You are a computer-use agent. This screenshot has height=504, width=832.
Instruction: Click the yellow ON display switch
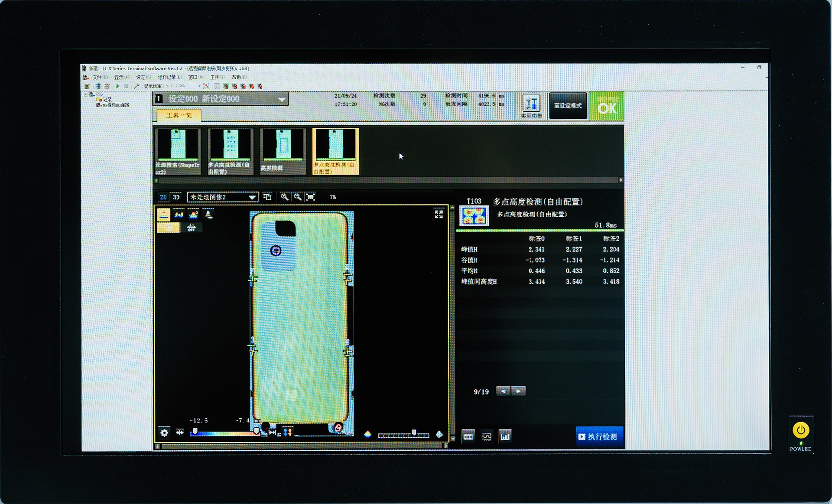[x=169, y=228]
